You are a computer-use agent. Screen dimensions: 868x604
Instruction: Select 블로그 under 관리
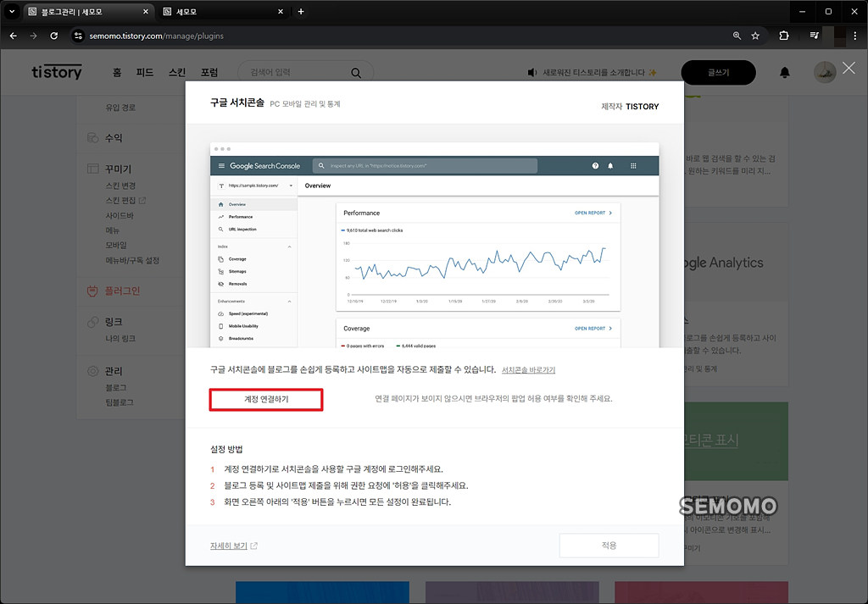pyautogui.click(x=115, y=388)
